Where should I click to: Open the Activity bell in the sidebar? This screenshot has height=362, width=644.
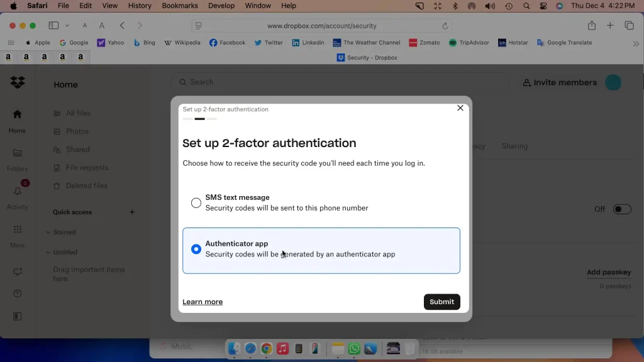click(x=17, y=191)
